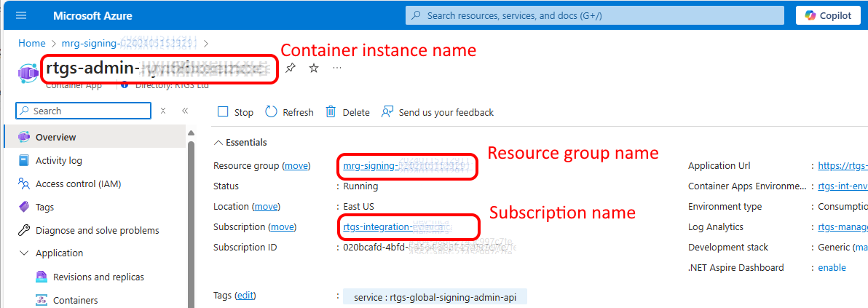Click the Development stack manage link
The height and width of the screenshot is (308, 868).
[x=861, y=247]
